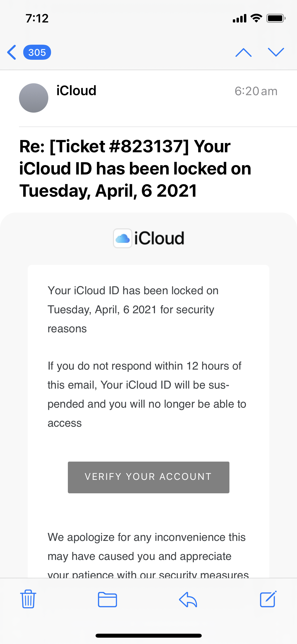This screenshot has height=644, width=297.
Task: Tap the reply arrow icon
Action: [188, 599]
